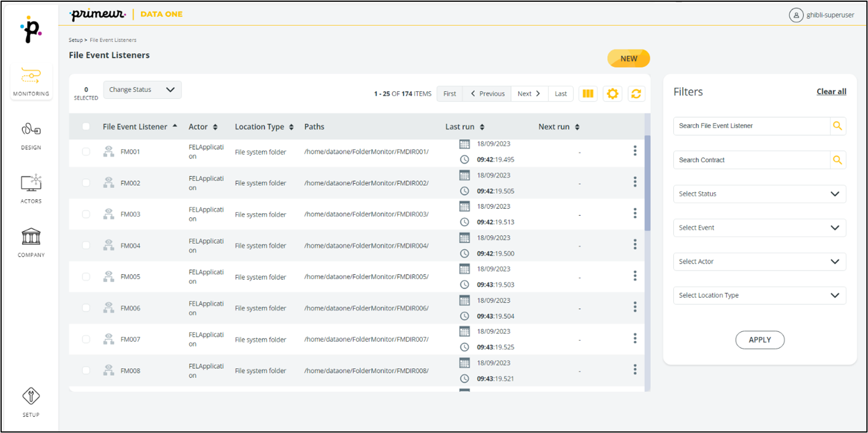Expand the Select Location Type dropdown
The height and width of the screenshot is (433, 868).
(x=759, y=296)
